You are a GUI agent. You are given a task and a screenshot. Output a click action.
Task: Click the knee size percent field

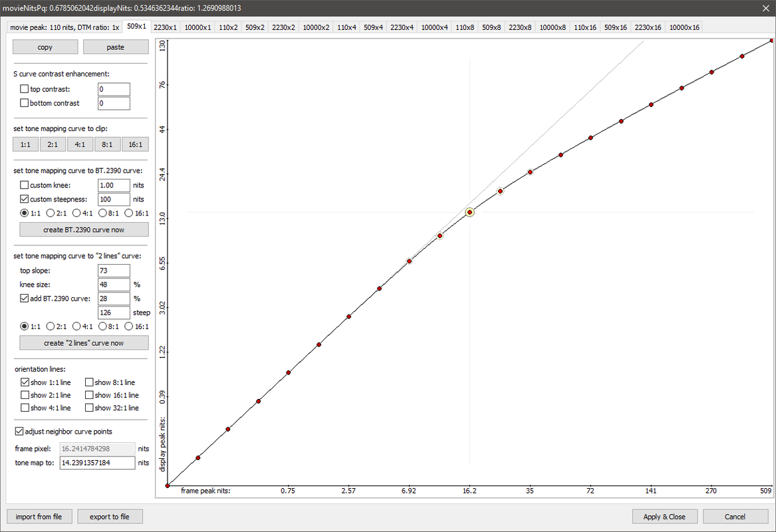114,285
